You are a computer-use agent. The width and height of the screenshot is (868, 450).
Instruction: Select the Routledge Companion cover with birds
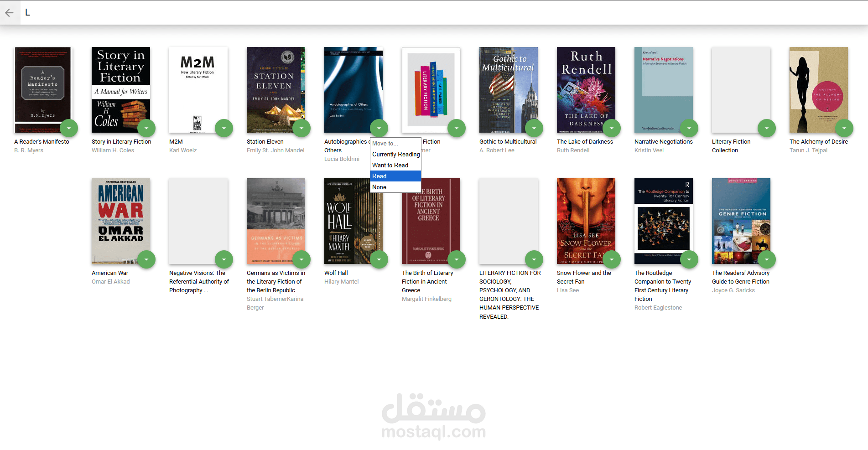[x=664, y=221]
